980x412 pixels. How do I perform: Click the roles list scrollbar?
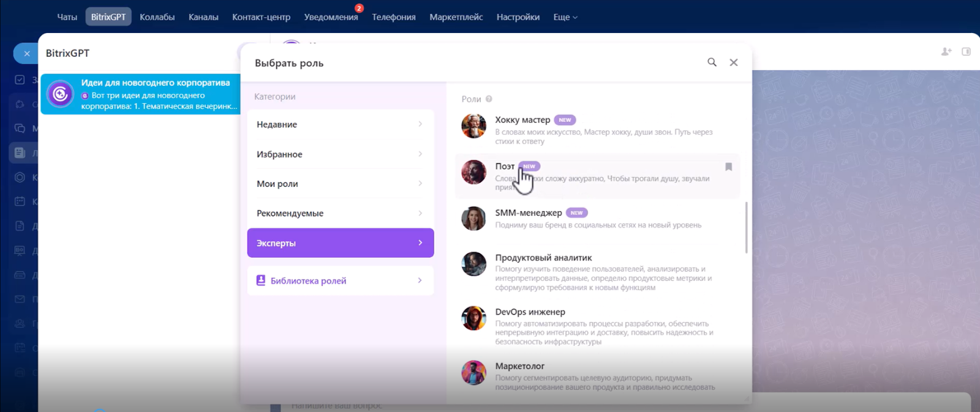(x=746, y=228)
